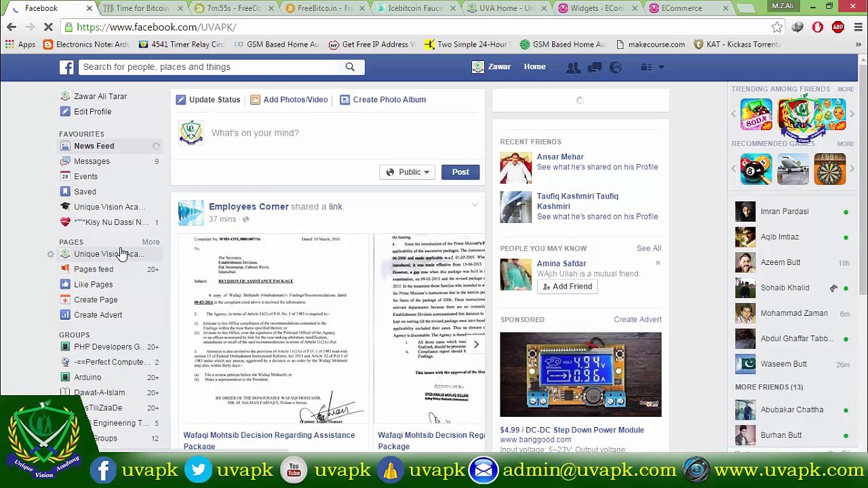
Task: Show next recommended games with the right arrow
Action: [x=852, y=169]
